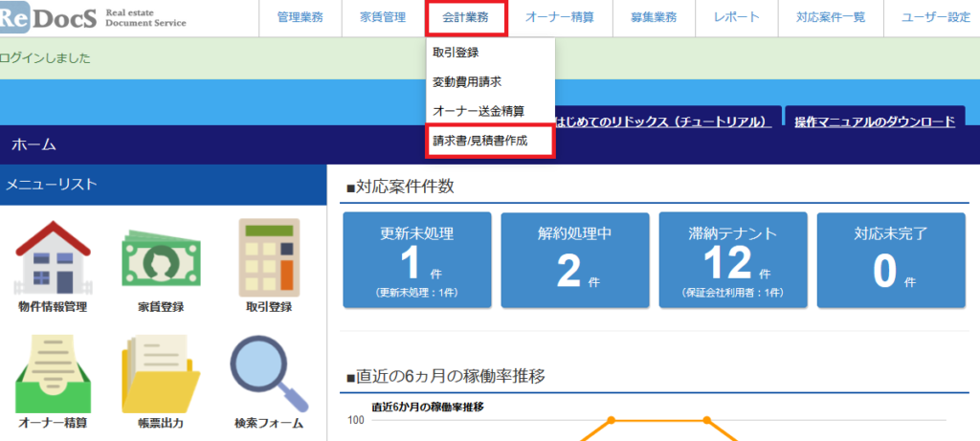The height and width of the screenshot is (441, 980).
Task: Click the 家賃登録 label text
Action: [x=161, y=307]
